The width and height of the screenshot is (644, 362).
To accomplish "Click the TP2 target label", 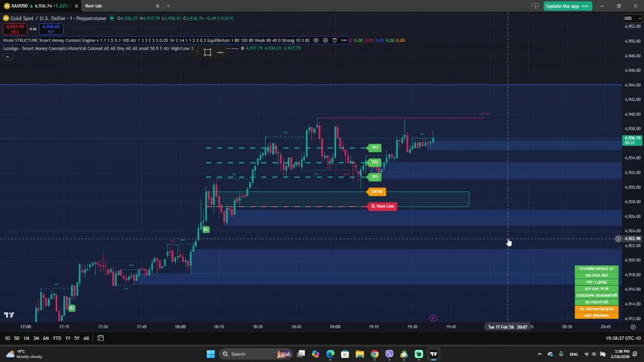I will click(374, 162).
